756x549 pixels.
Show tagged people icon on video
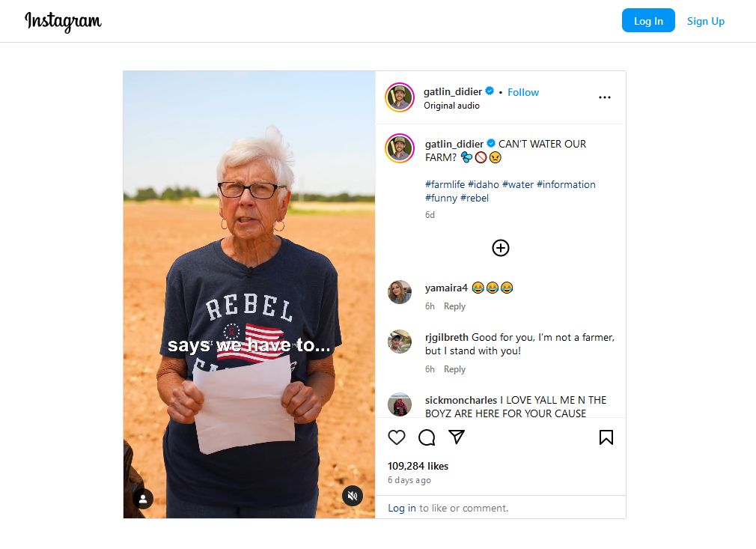143,499
